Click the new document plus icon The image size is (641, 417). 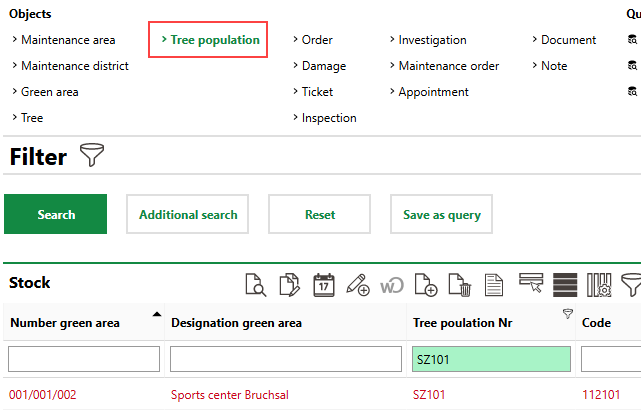coord(425,285)
